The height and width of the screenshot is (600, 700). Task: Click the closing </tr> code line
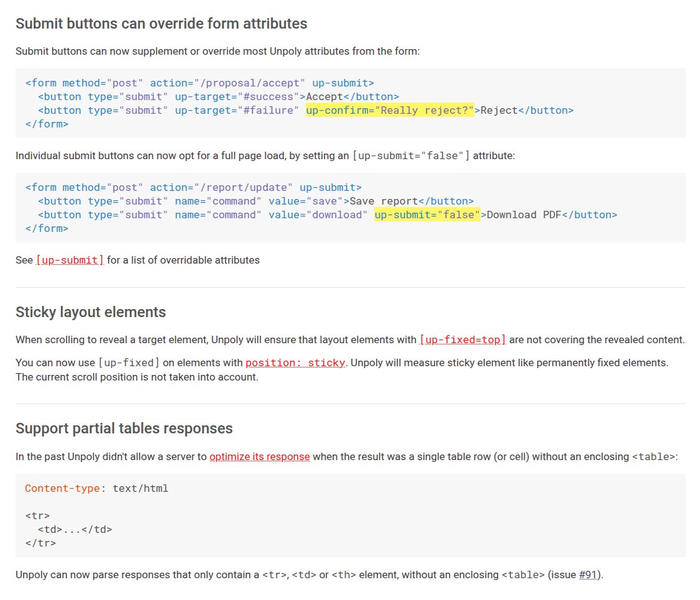tap(40, 543)
